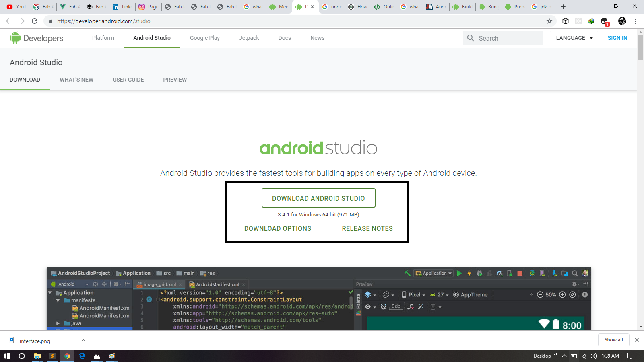View site info via the padlock icon
This screenshot has width=644, height=362.
click(x=51, y=21)
